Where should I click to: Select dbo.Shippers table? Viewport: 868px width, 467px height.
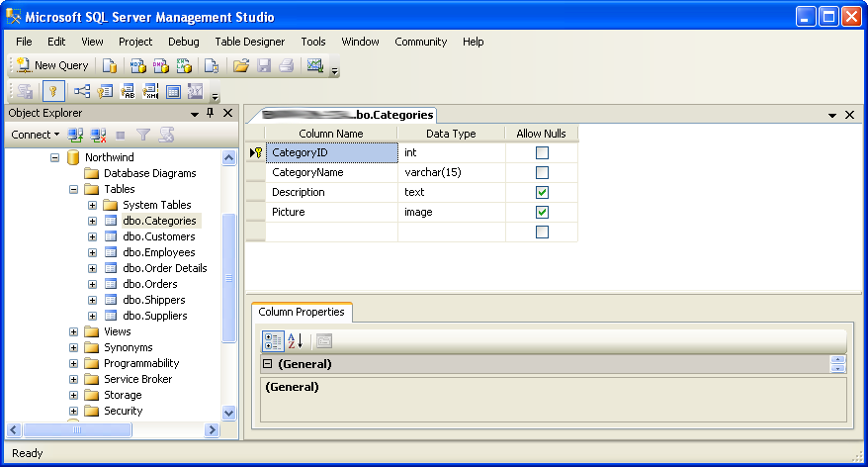pos(154,300)
